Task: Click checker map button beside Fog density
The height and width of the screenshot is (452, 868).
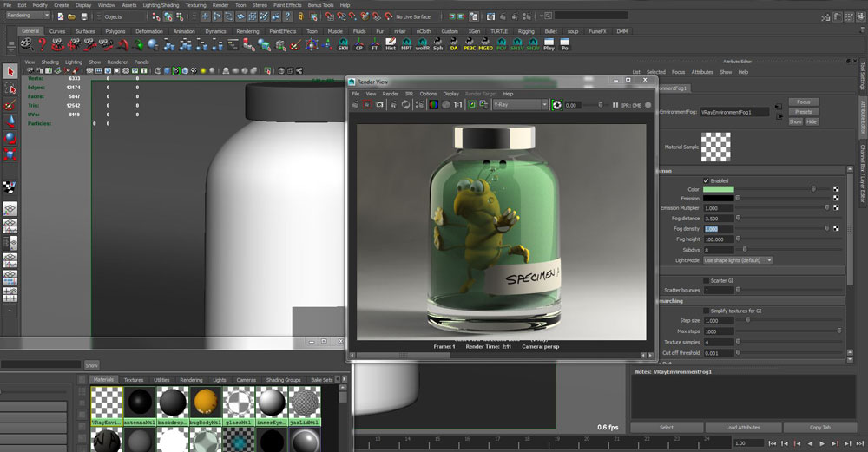Action: [836, 228]
